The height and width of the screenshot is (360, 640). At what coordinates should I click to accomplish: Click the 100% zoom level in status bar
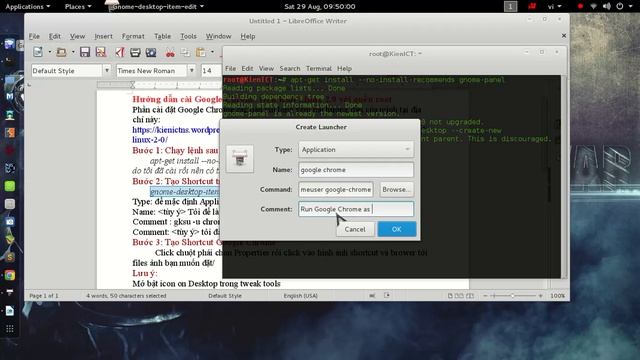[x=558, y=296]
